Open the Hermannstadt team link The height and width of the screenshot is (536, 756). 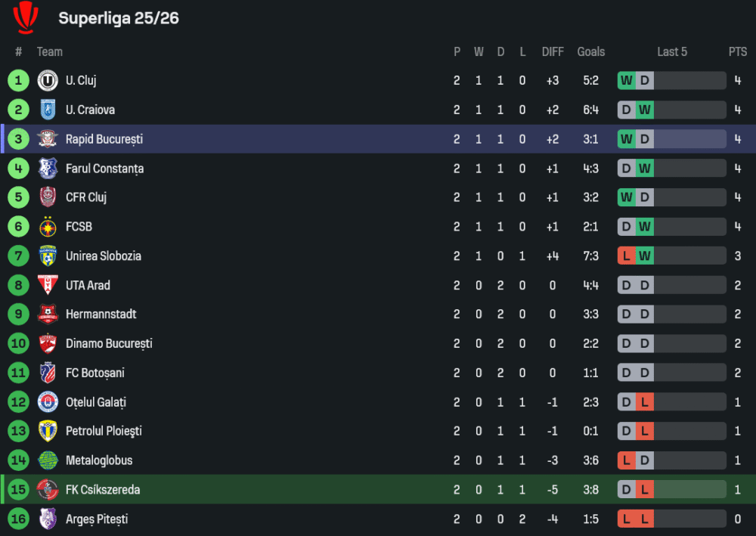[x=101, y=314]
